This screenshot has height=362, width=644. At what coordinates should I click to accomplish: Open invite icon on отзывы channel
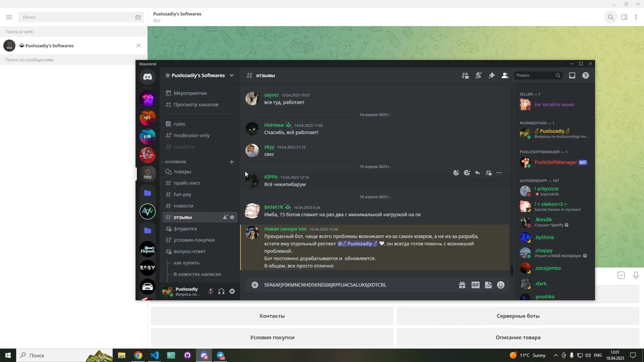pos(225,217)
